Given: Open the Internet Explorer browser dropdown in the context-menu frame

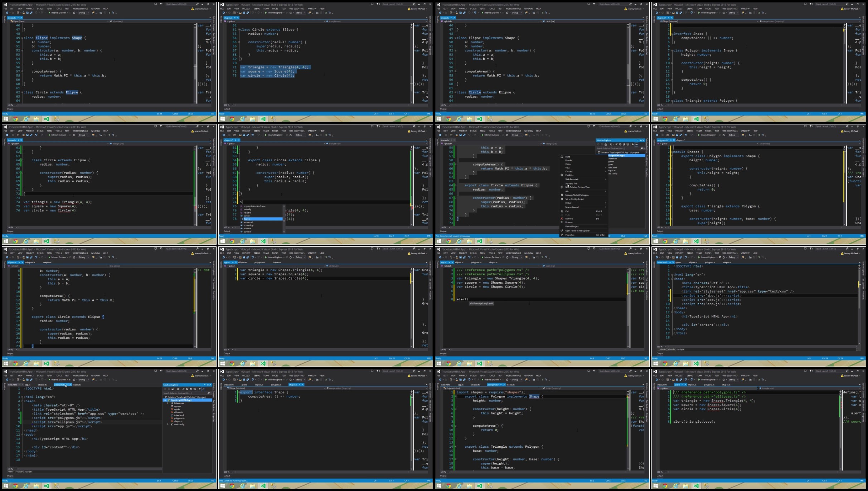Looking at the screenshot, I should pyautogui.click(x=500, y=135).
